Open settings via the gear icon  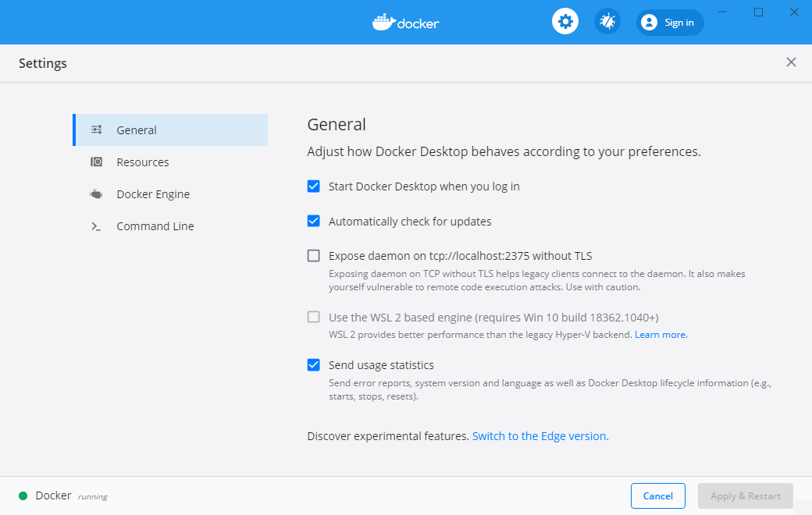tap(565, 22)
